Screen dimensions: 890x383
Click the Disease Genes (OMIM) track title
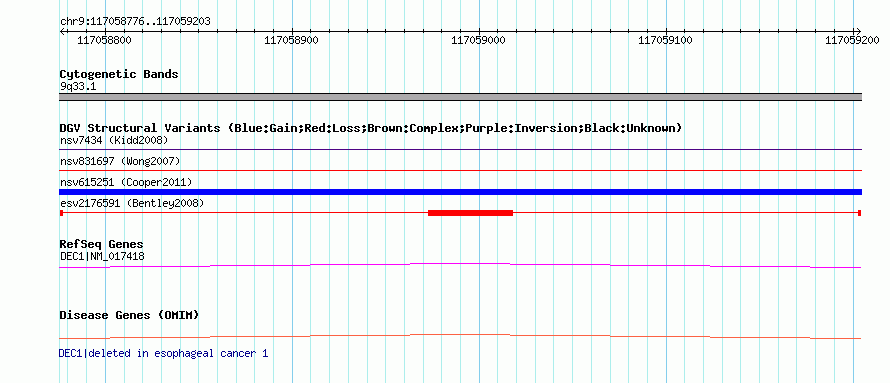[129, 315]
